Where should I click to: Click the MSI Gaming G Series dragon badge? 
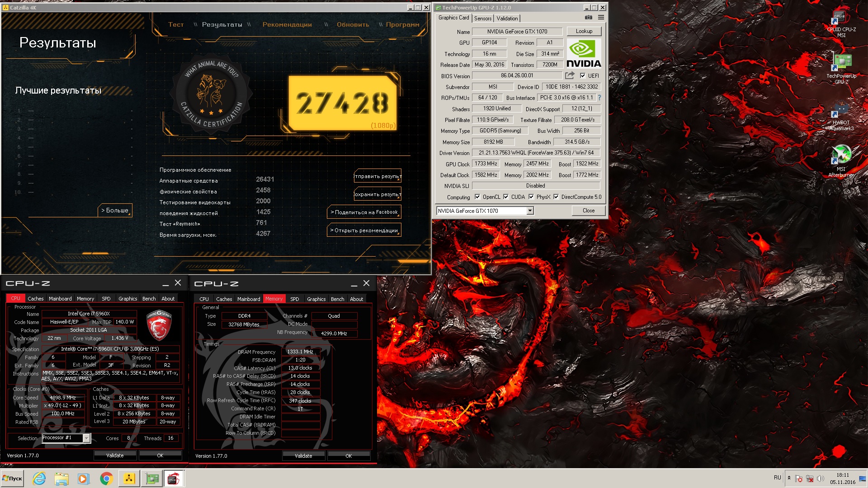pyautogui.click(x=159, y=325)
